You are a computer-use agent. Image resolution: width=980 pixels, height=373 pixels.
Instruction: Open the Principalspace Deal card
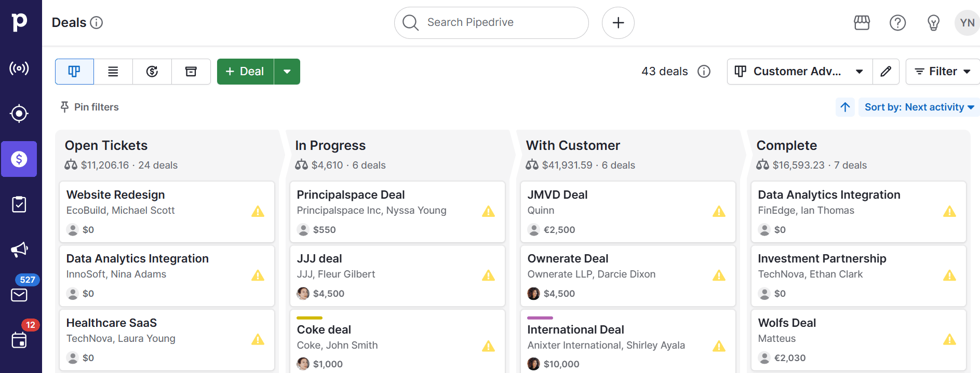397,212
